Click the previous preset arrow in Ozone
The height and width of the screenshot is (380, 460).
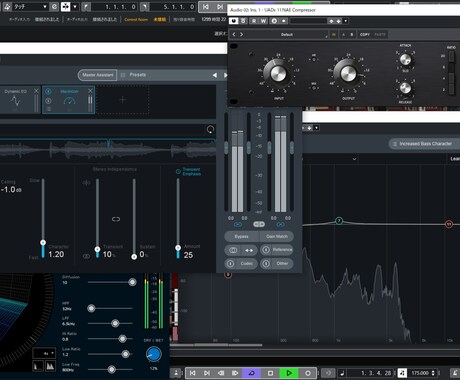coord(215,75)
